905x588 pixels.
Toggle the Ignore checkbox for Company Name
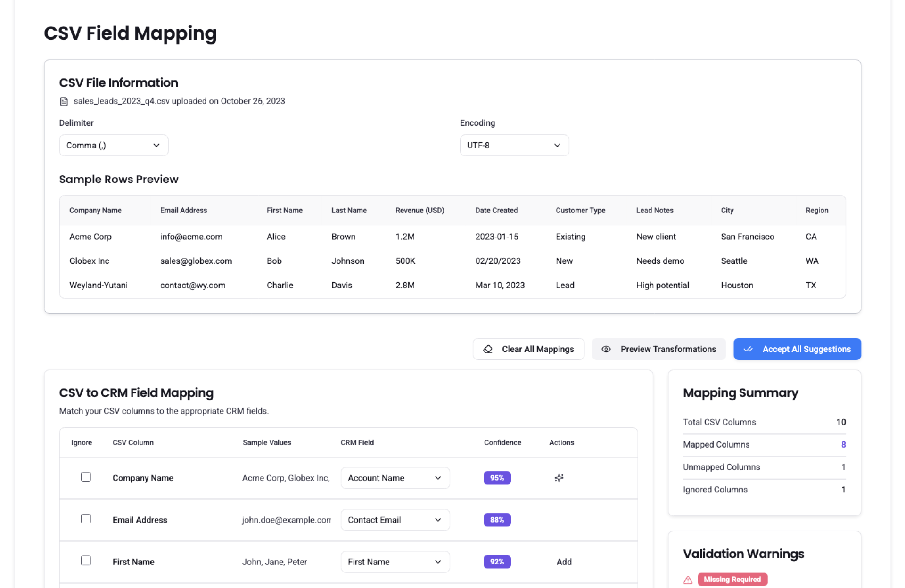pyautogui.click(x=86, y=477)
